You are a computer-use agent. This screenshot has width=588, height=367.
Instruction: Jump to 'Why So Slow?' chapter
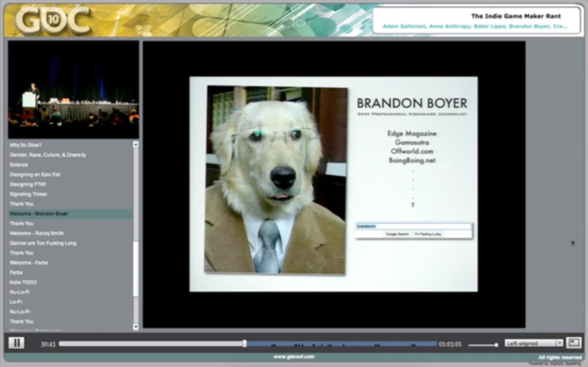tap(26, 145)
